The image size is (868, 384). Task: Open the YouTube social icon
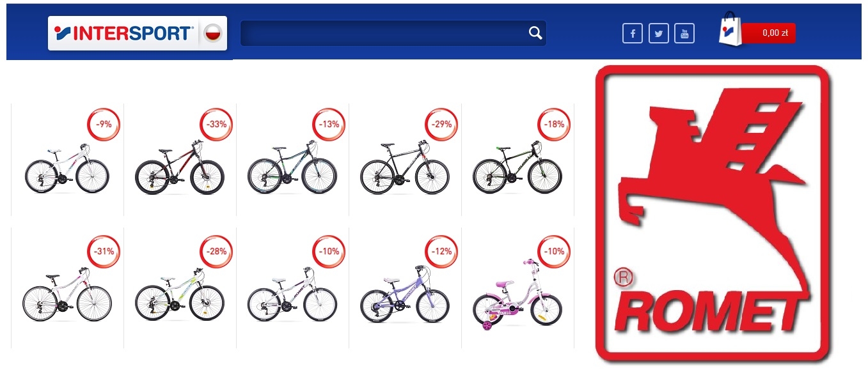[684, 33]
